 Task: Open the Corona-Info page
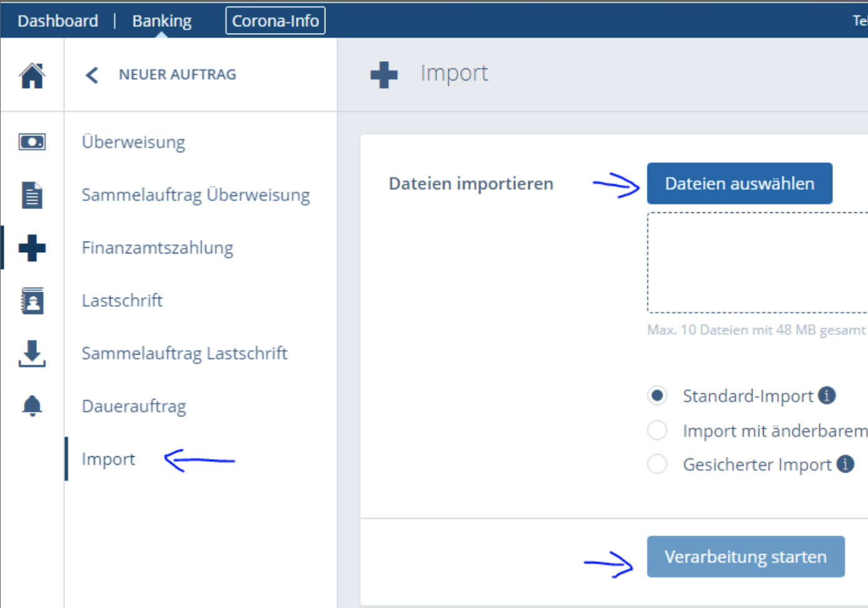(275, 20)
